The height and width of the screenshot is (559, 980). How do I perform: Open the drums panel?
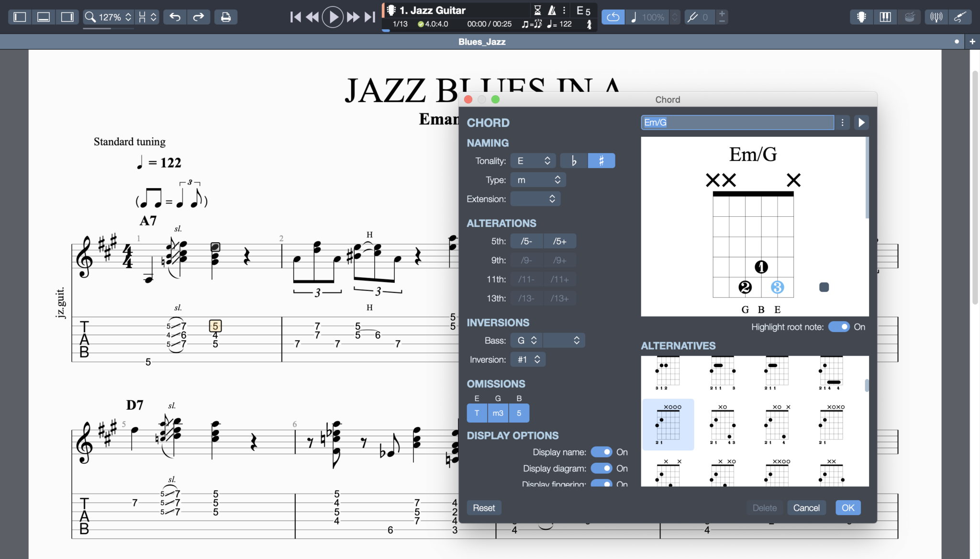tap(909, 17)
